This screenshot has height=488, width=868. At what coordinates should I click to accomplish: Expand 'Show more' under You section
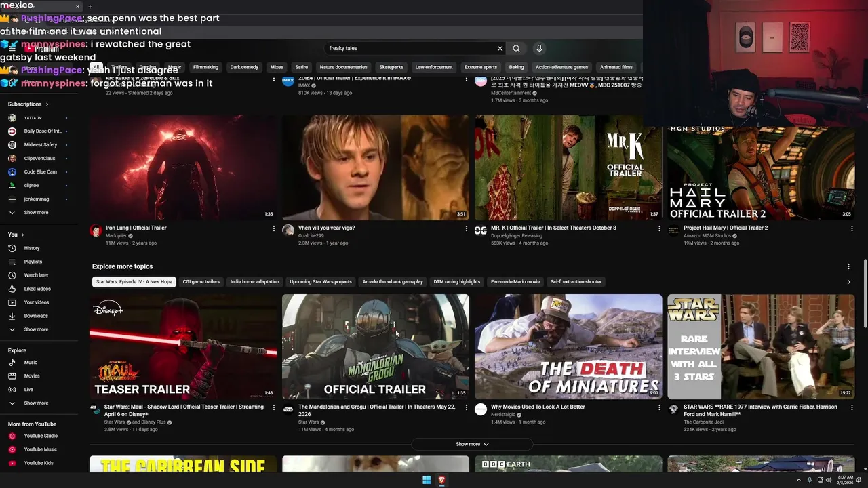(36, 329)
